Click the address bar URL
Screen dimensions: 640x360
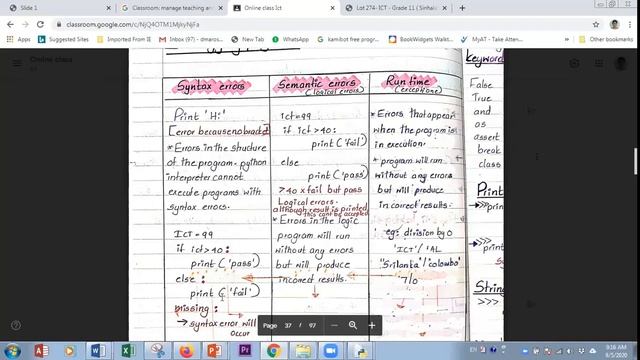133,24
